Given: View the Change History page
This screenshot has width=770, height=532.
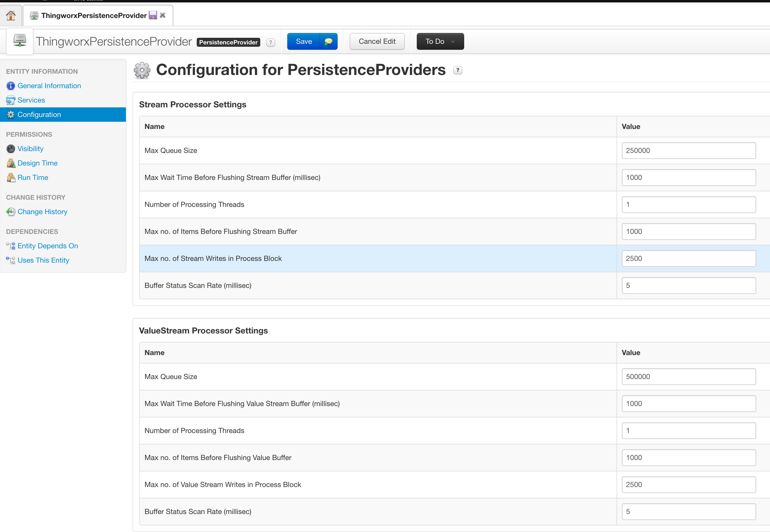Looking at the screenshot, I should click(x=43, y=212).
